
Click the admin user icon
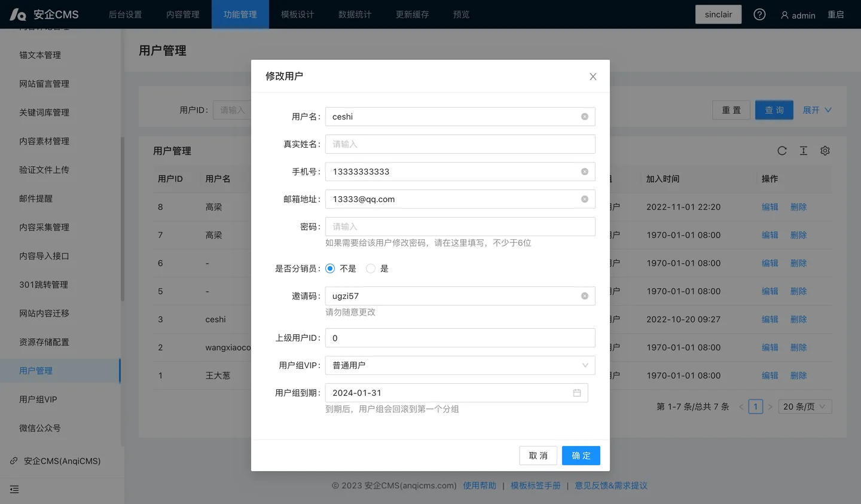784,15
